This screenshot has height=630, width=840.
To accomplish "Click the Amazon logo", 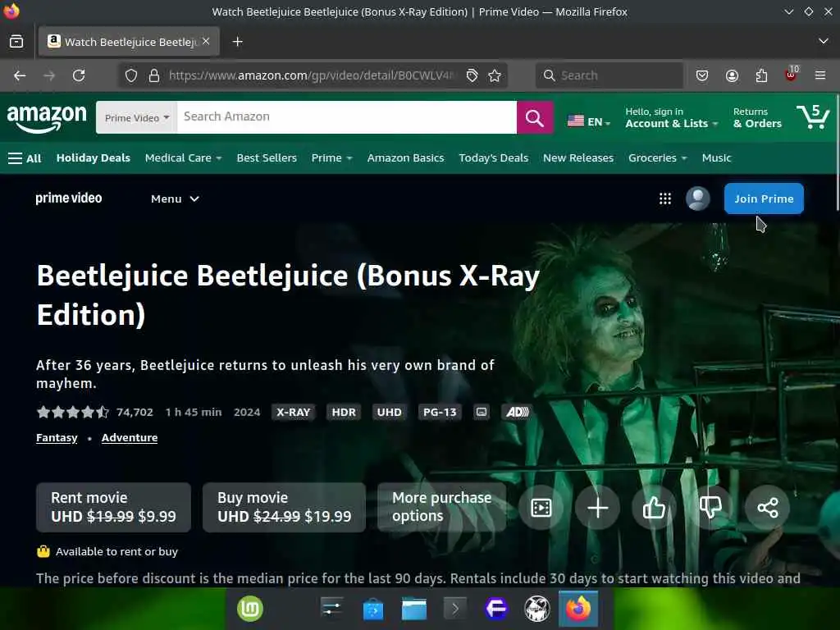I will coord(47,118).
